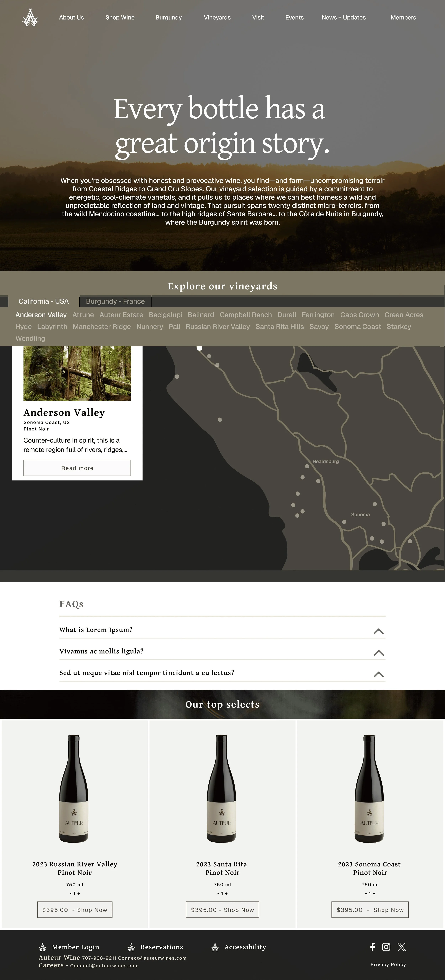Choose the Pali vineyard

coord(174,327)
